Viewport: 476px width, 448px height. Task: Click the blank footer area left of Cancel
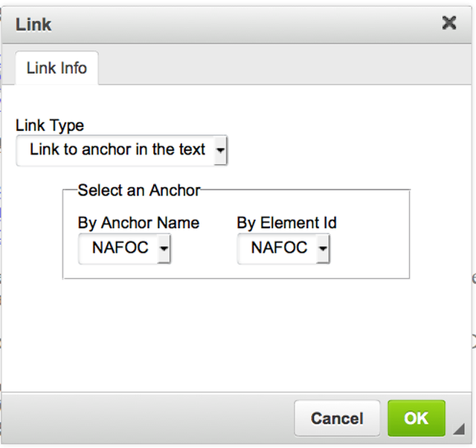pyautogui.click(x=149, y=418)
